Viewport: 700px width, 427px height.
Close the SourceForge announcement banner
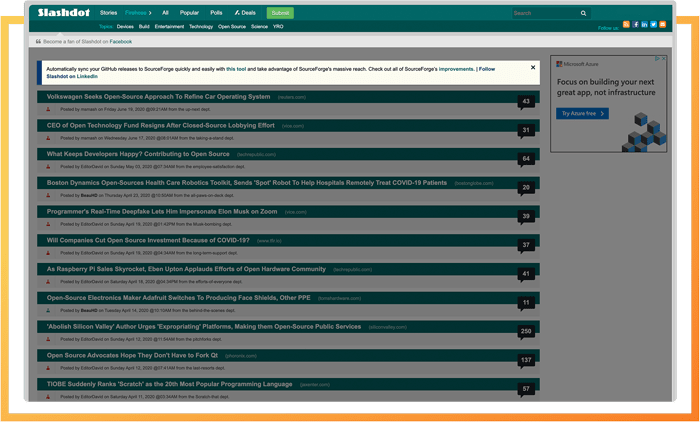click(533, 67)
